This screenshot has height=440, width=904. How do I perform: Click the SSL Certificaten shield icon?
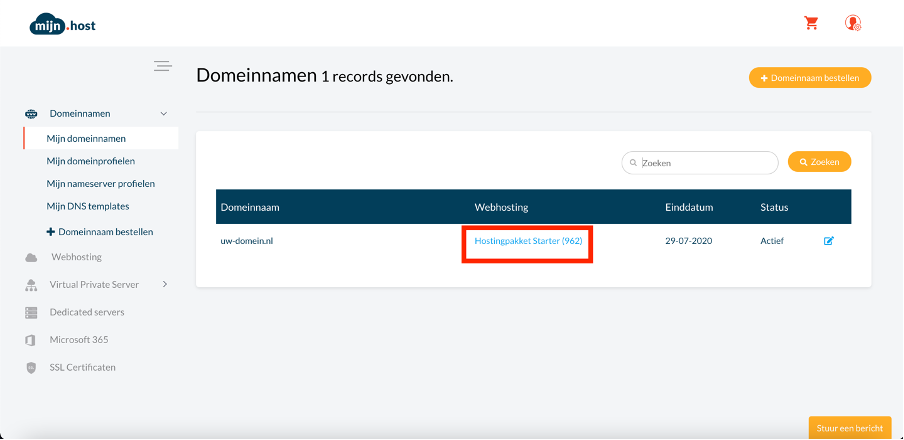pos(31,368)
